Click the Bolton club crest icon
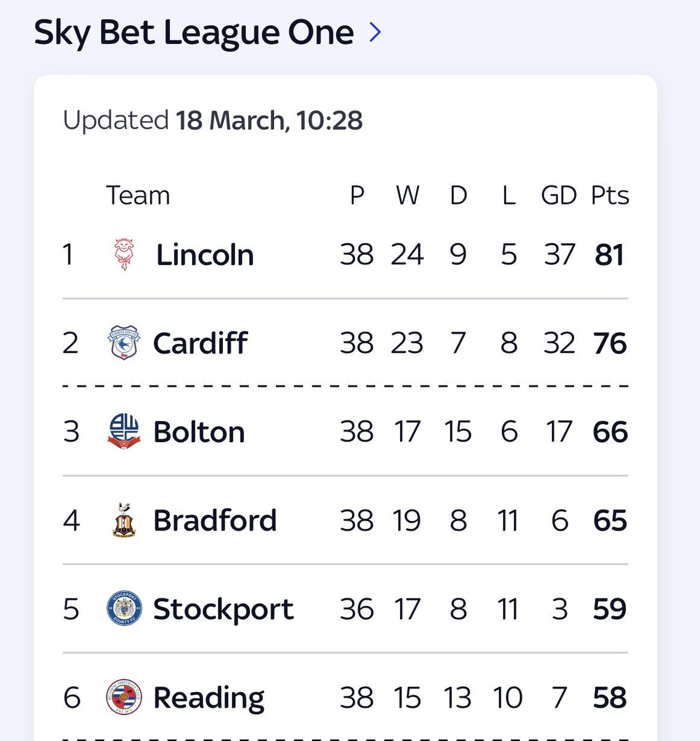Image resolution: width=700 pixels, height=741 pixels. click(124, 431)
